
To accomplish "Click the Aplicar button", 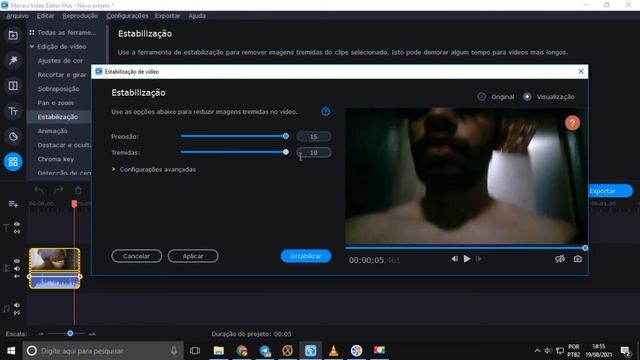I will [193, 256].
